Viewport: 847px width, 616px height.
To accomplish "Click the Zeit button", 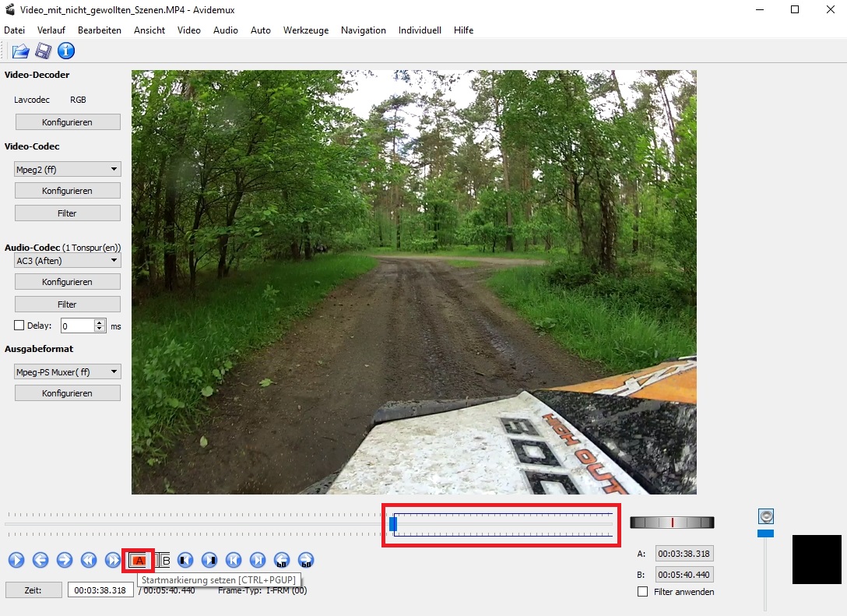I will (33, 590).
